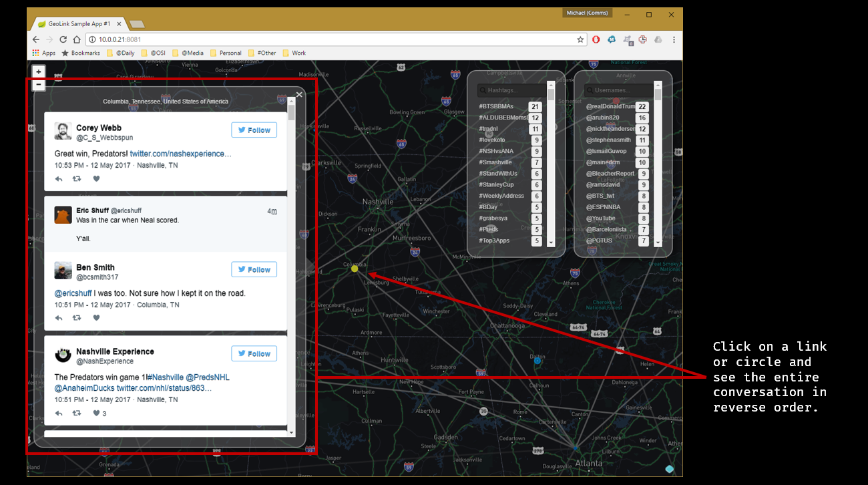Screen dimensions: 868x485
Task: Open Corey Webb's avatar
Action: pos(63,131)
